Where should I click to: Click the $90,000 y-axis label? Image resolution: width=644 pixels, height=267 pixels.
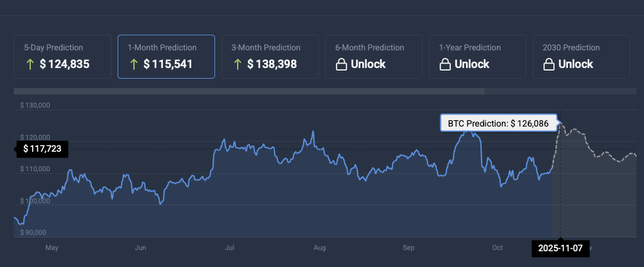[x=33, y=232]
